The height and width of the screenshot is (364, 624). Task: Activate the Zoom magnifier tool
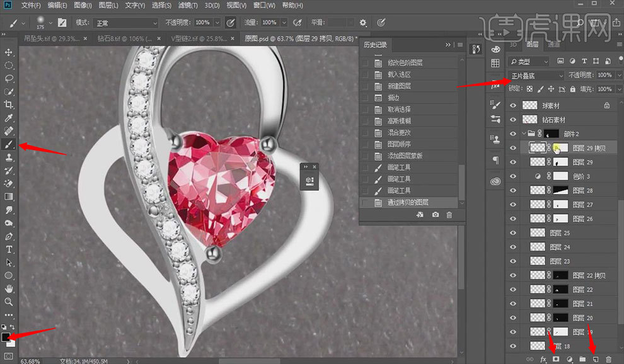(x=9, y=302)
